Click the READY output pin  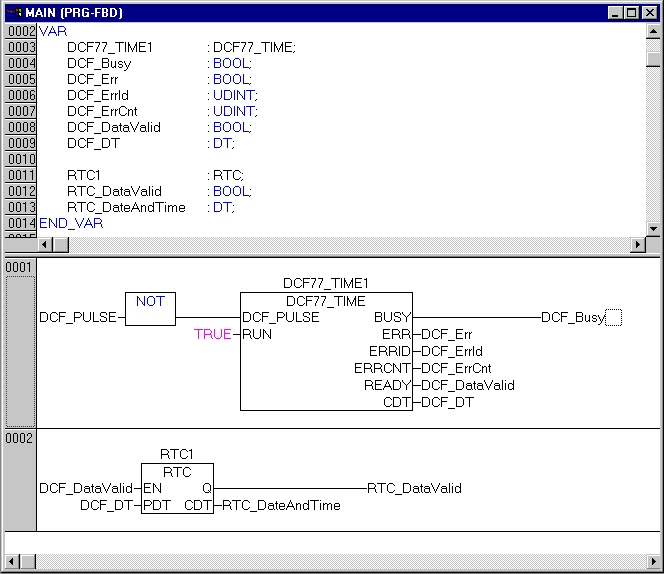(387, 385)
